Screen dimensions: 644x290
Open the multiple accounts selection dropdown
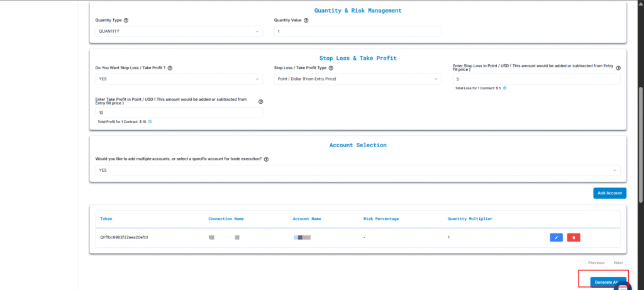pos(358,170)
